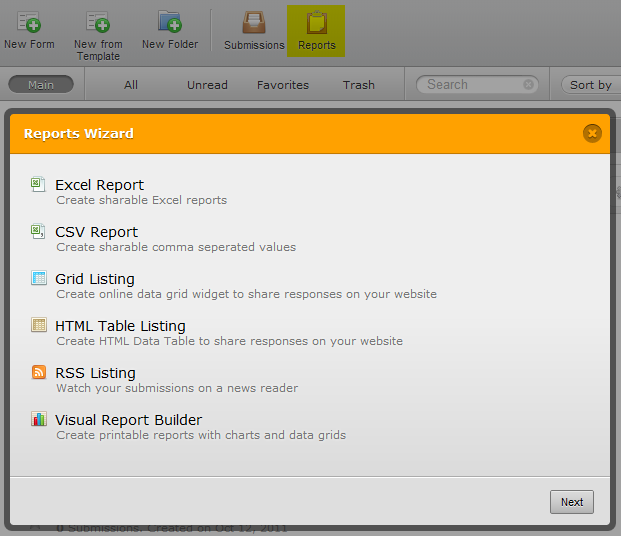The image size is (621, 536).
Task: Click inside the Search field
Action: (x=472, y=85)
